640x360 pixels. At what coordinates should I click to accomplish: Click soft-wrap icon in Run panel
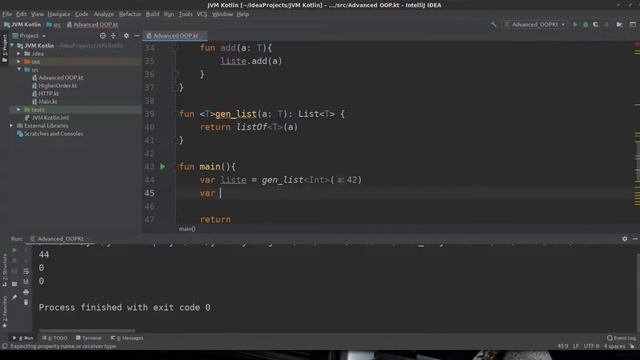26,271
